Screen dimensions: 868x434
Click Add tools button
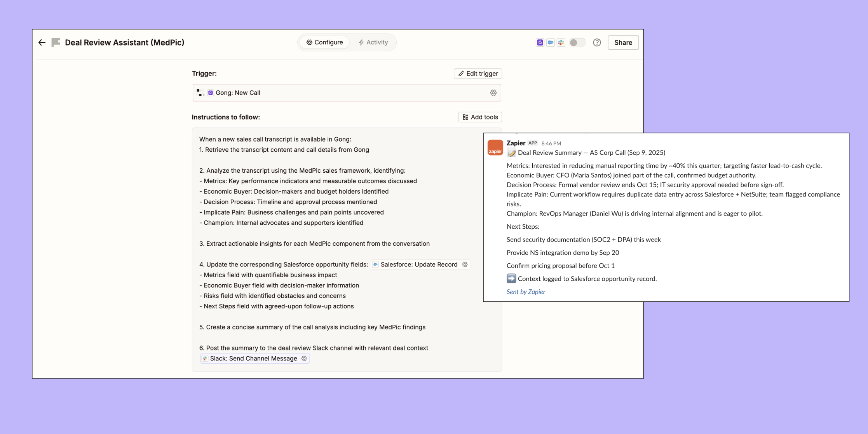click(x=480, y=117)
